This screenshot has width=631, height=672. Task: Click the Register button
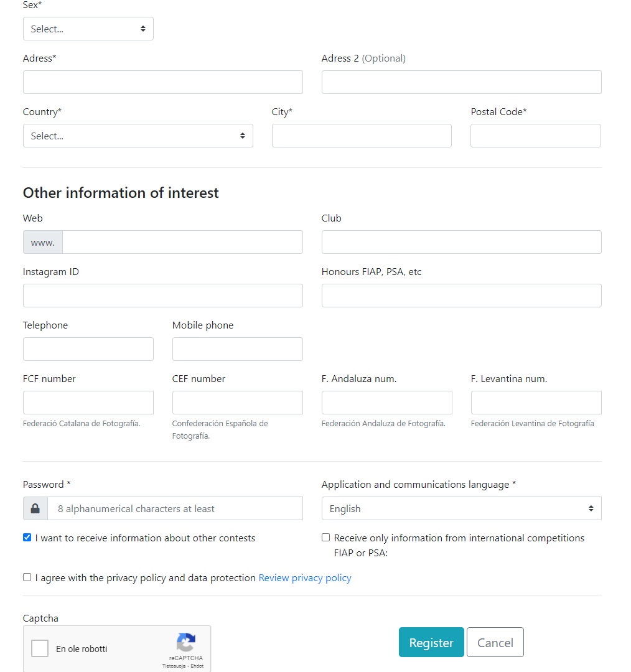point(431,642)
